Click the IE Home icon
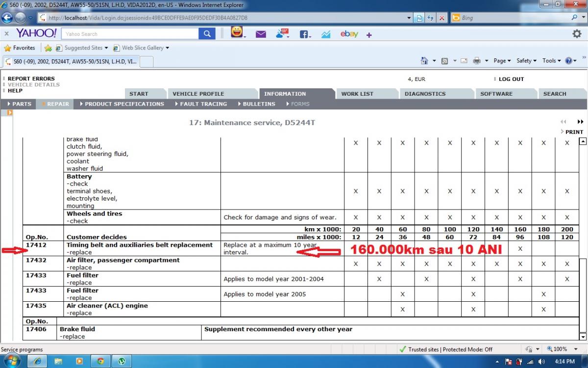The image size is (588, 368). pos(424,60)
